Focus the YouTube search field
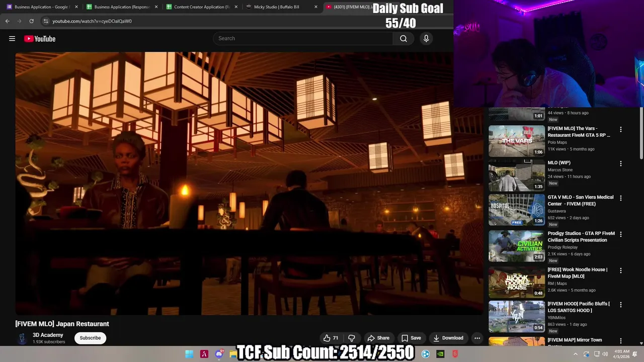644x362 pixels. [x=303, y=39]
